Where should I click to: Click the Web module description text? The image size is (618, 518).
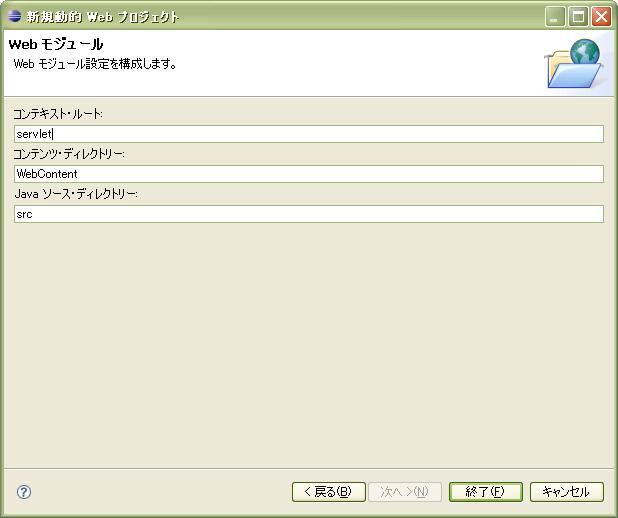95,64
